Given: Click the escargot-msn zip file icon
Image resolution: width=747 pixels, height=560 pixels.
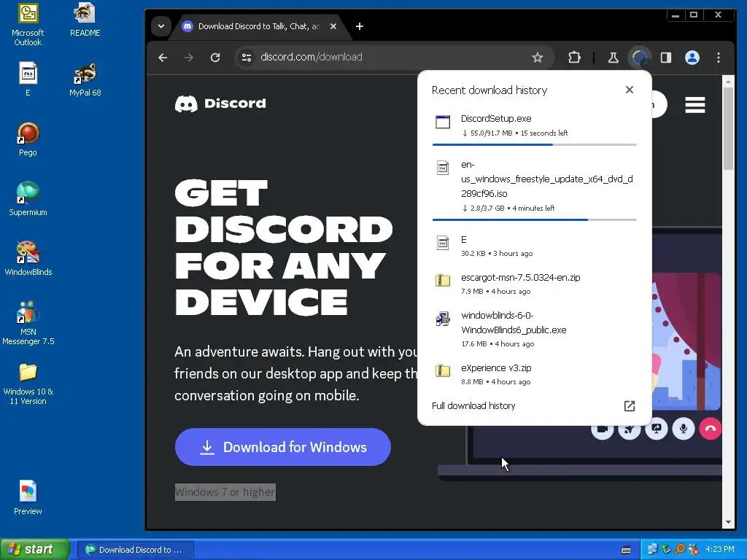Looking at the screenshot, I should point(443,280).
